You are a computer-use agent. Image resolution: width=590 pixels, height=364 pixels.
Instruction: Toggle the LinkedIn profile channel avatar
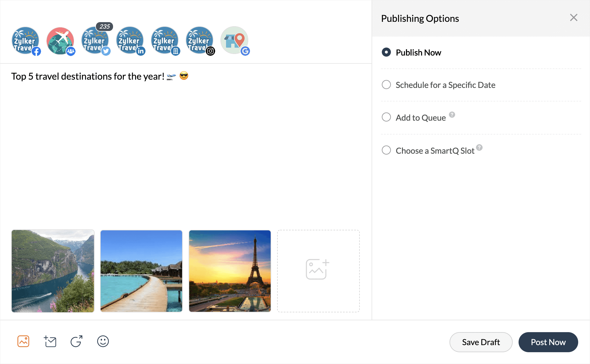130,41
